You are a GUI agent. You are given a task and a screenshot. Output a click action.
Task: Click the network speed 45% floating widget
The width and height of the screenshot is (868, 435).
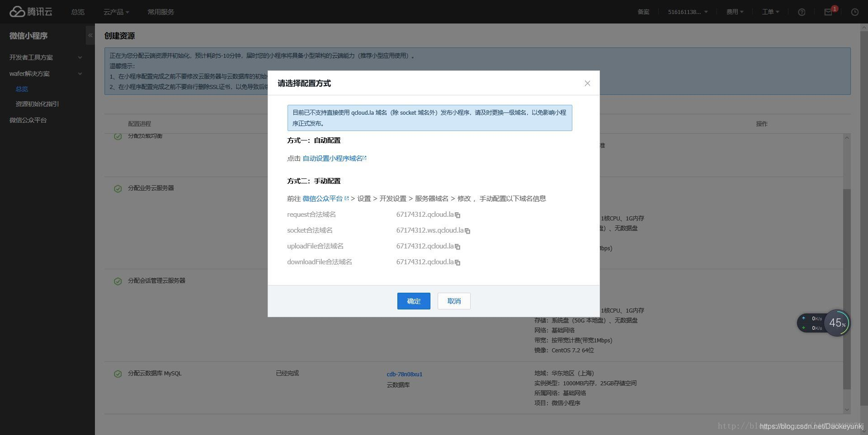[x=824, y=323]
